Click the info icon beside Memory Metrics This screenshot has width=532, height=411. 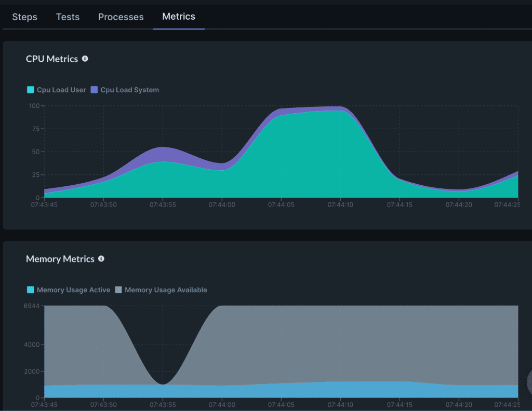[x=101, y=258]
